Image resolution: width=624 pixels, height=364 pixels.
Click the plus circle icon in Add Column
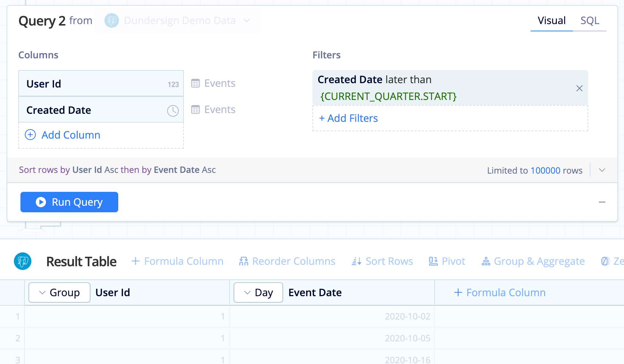pyautogui.click(x=30, y=135)
